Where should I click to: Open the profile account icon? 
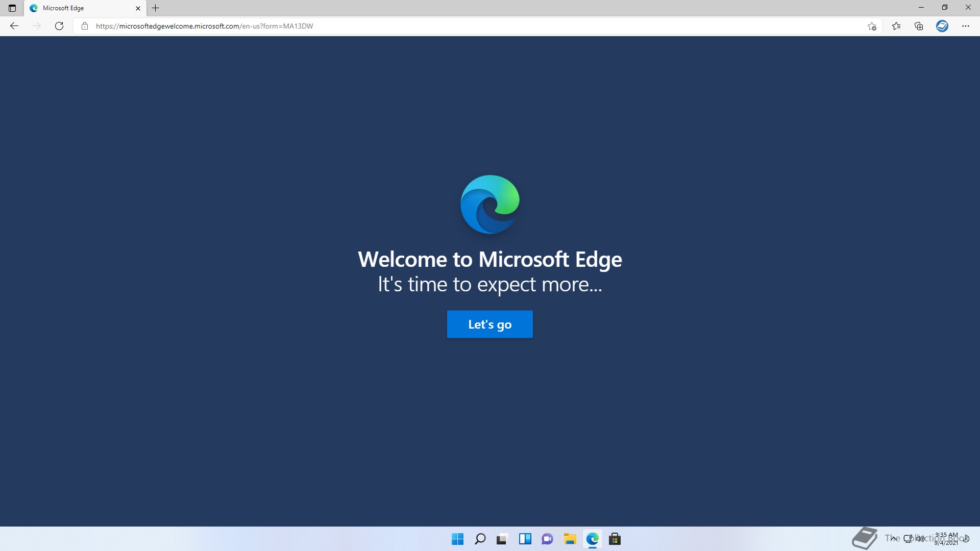pyautogui.click(x=942, y=26)
